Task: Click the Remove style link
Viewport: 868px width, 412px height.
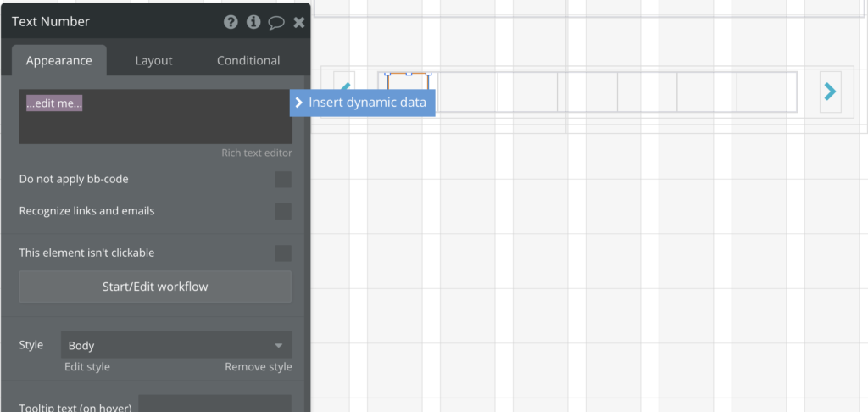Action: coord(258,367)
